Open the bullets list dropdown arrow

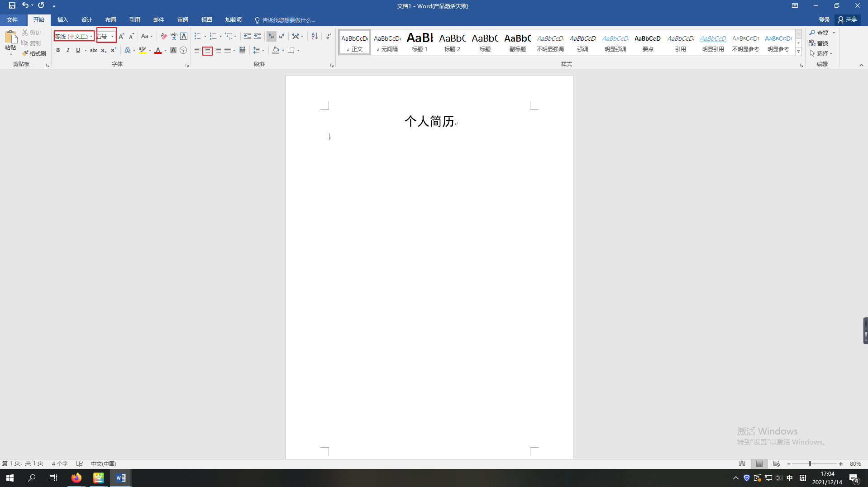click(x=205, y=36)
